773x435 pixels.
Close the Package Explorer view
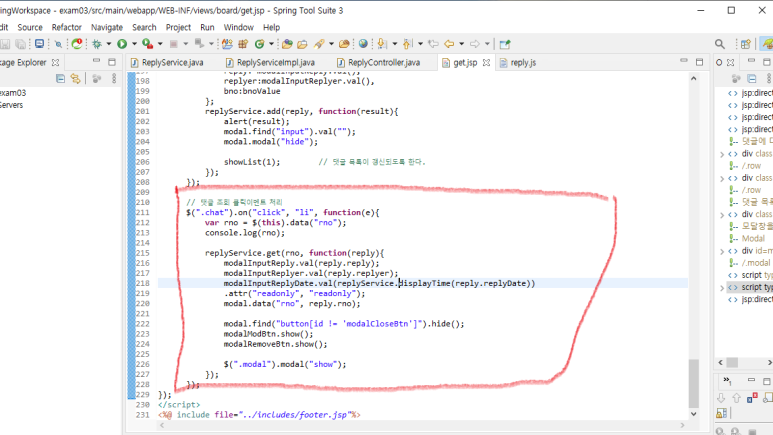pyautogui.click(x=56, y=63)
